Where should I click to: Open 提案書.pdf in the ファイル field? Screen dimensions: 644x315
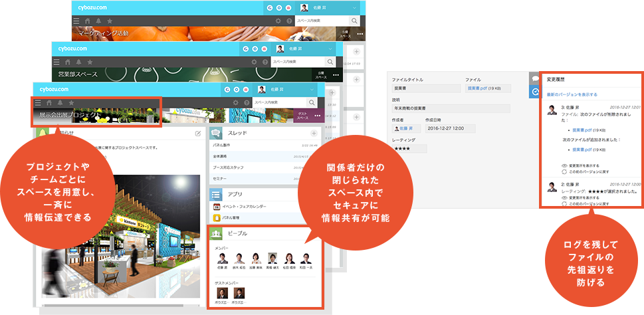click(477, 88)
